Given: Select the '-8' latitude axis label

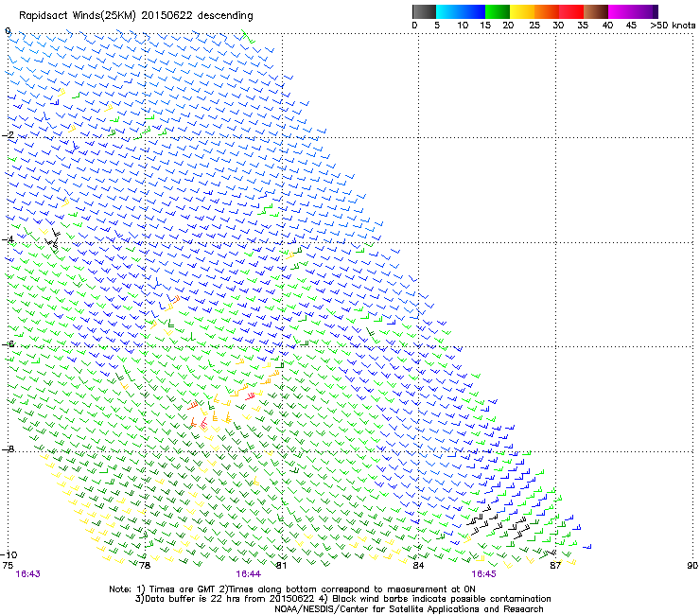Looking at the screenshot, I should (x=8, y=448).
